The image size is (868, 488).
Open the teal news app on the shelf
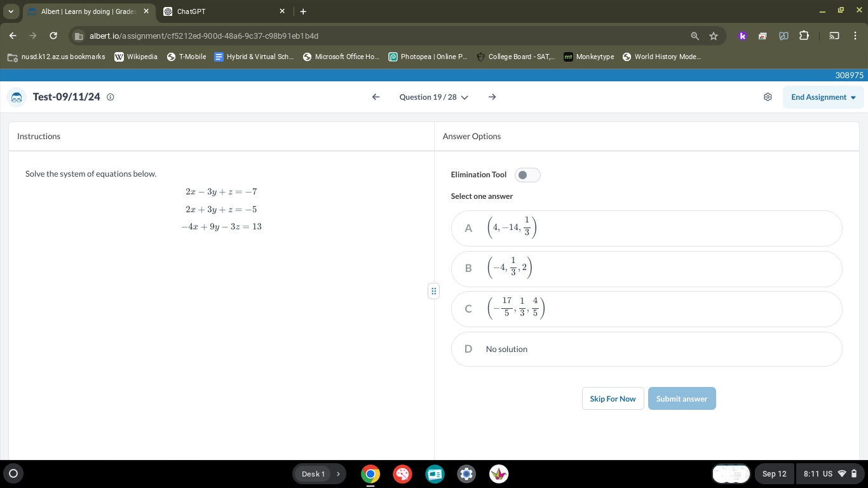pyautogui.click(x=435, y=474)
